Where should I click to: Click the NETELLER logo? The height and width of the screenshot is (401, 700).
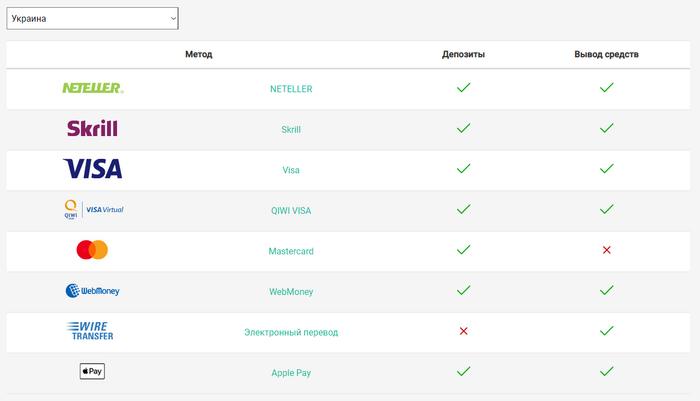click(x=92, y=88)
